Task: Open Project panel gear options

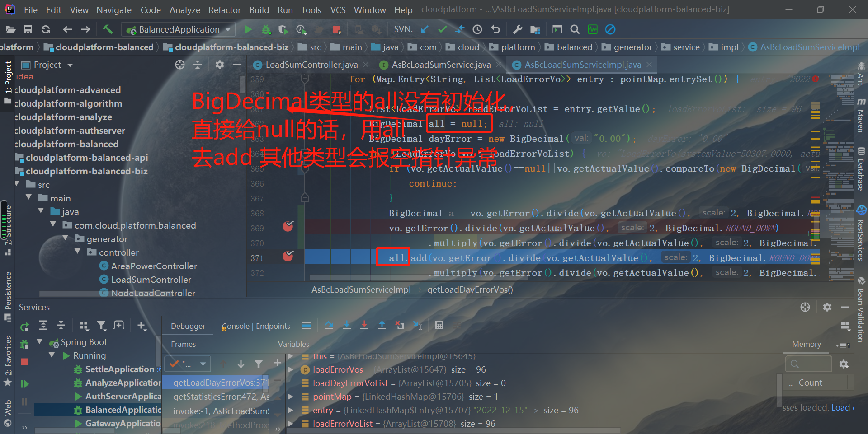Action: 220,65
